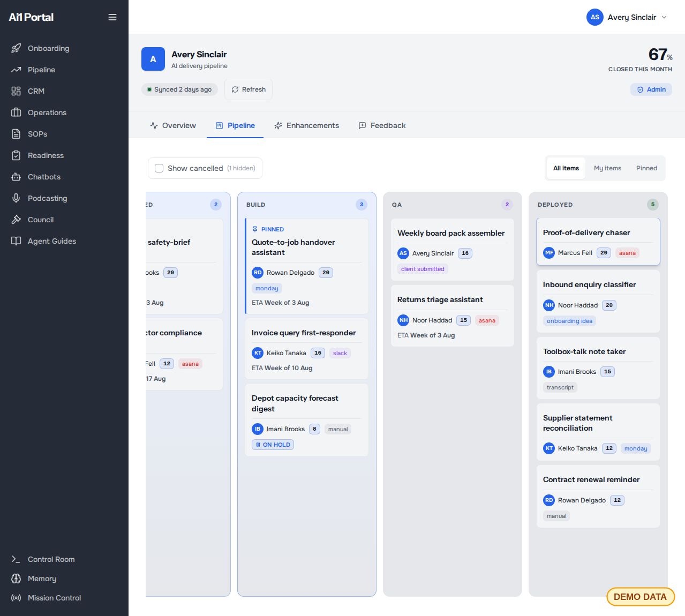Screen dimensions: 685x616
Task: Select the My items filter
Action: tap(607, 168)
